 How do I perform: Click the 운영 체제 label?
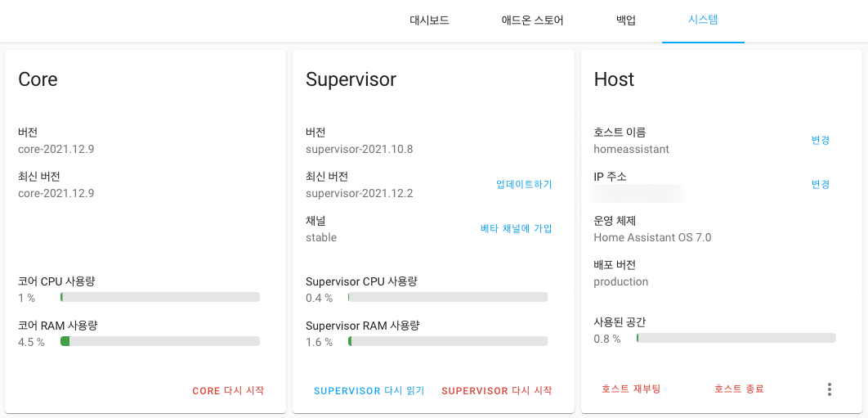(615, 221)
